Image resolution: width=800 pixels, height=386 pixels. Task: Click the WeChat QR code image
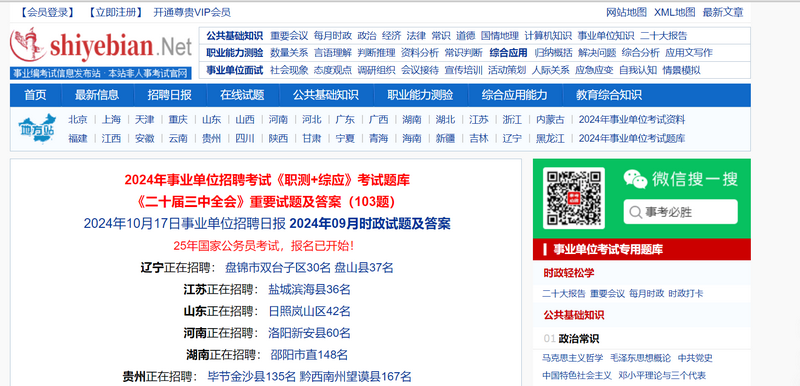[x=573, y=198]
